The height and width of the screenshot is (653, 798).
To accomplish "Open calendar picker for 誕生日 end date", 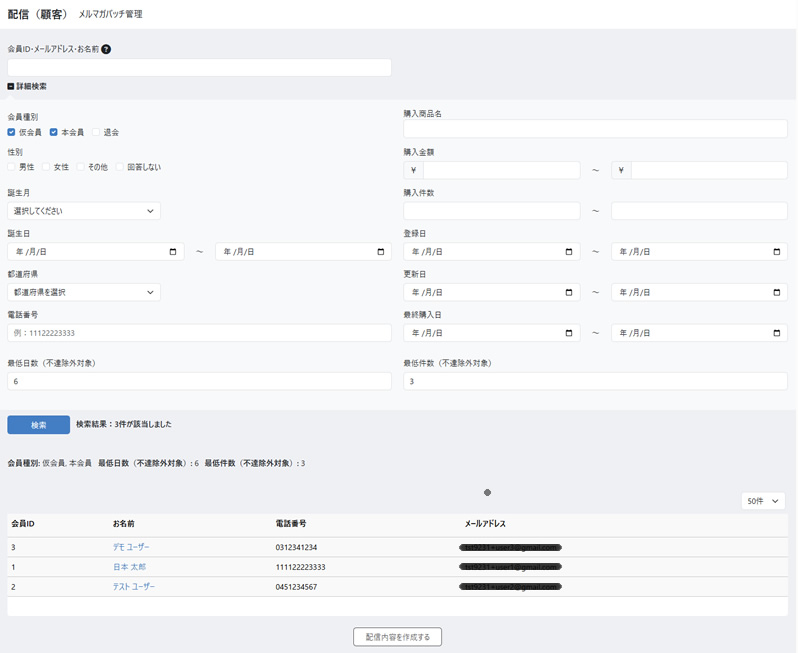I will tap(381, 252).
